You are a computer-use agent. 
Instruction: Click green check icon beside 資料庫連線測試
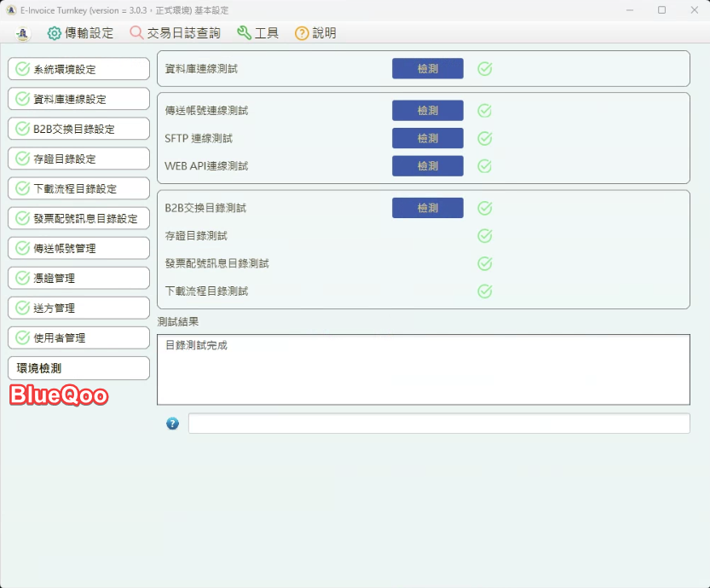pos(485,69)
